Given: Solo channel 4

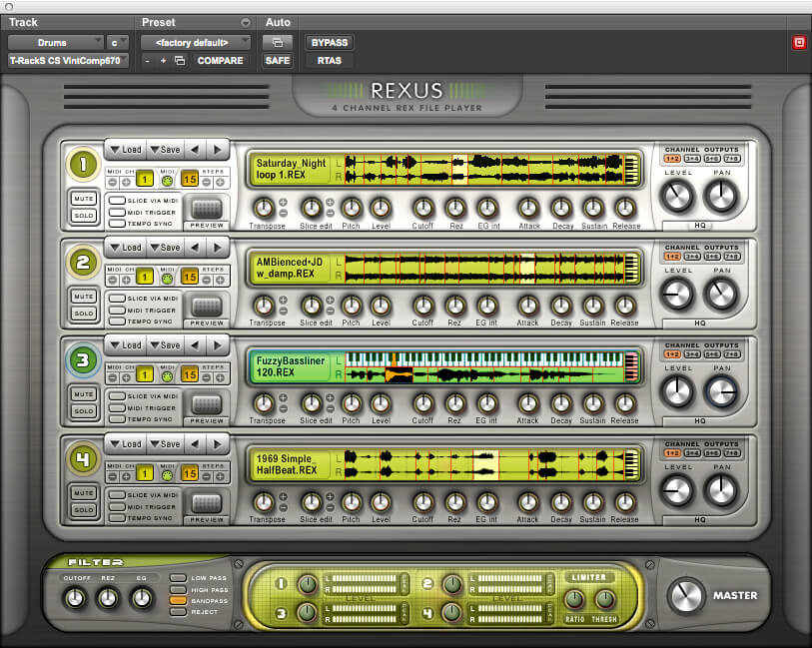Looking at the screenshot, I should pos(84,510).
